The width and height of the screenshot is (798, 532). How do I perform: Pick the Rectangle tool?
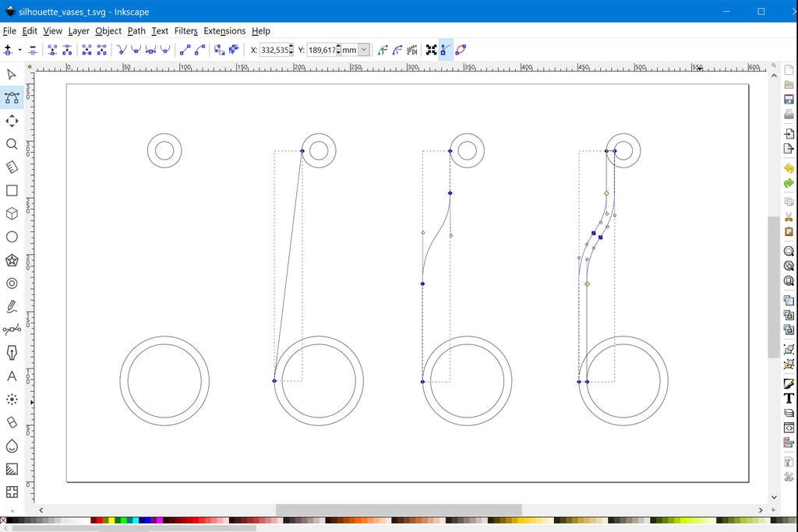click(12, 191)
